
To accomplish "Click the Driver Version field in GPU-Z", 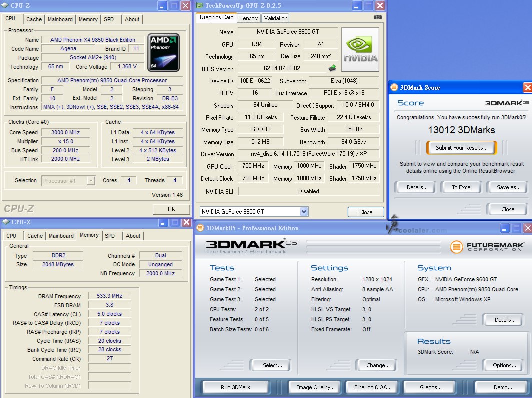I will 308,154.
